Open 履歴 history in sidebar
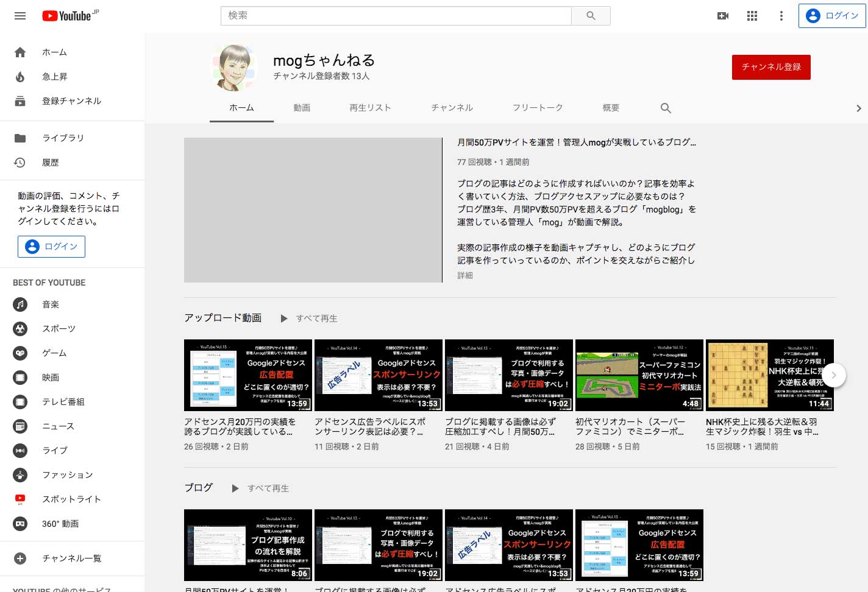Screen dimensions: 868x592 [x=72, y=163]
